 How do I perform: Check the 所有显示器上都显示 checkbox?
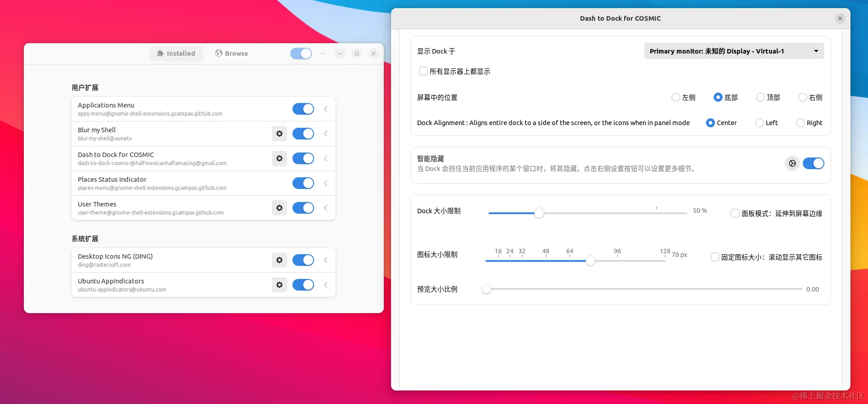pos(423,71)
